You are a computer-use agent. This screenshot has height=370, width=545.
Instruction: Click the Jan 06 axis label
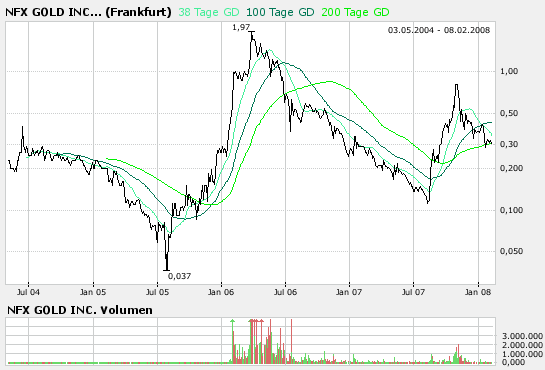(x=221, y=292)
